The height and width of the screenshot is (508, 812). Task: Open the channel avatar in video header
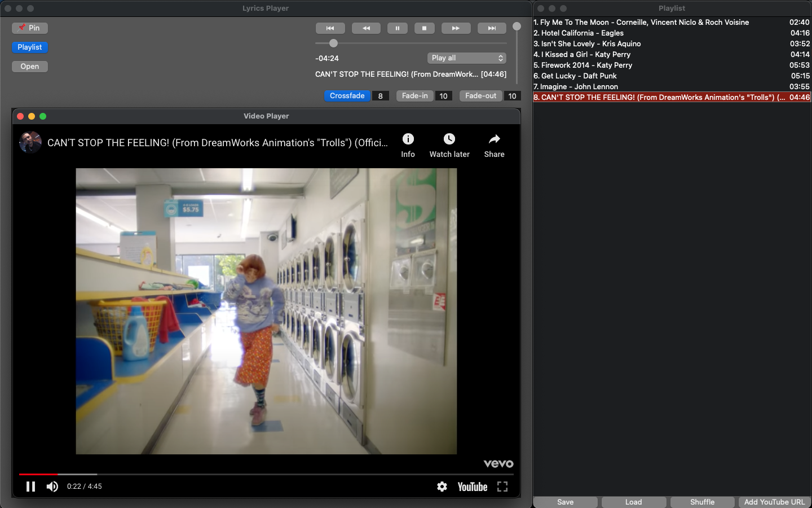pos(30,142)
